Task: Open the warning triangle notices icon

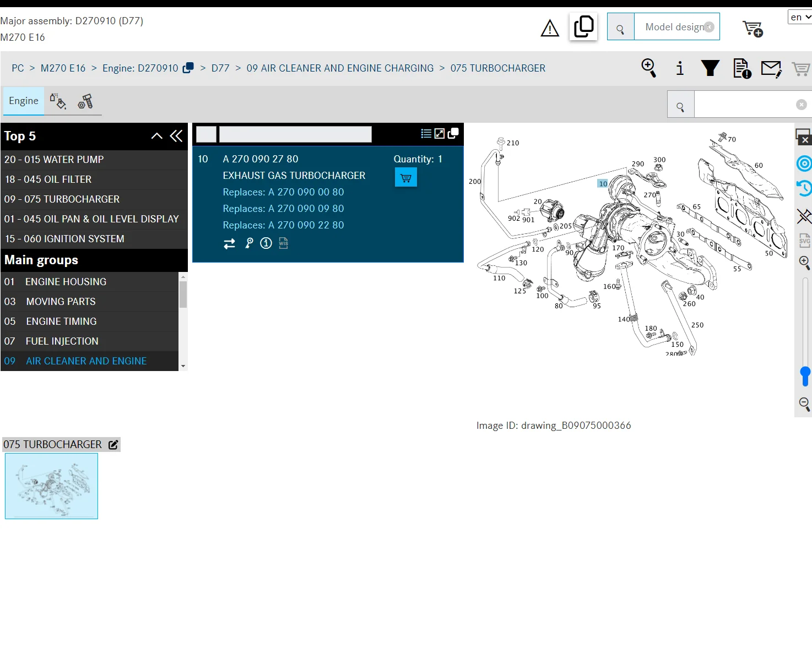Action: coord(550,28)
